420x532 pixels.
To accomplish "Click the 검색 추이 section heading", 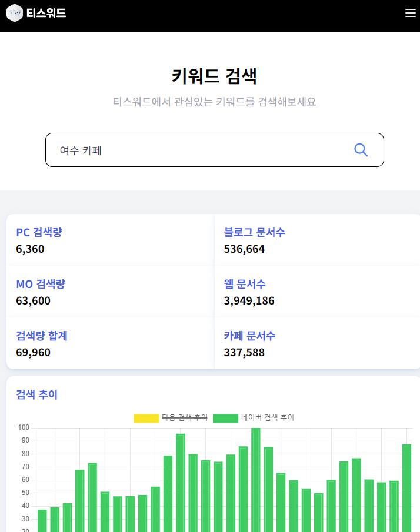I will click(36, 394).
